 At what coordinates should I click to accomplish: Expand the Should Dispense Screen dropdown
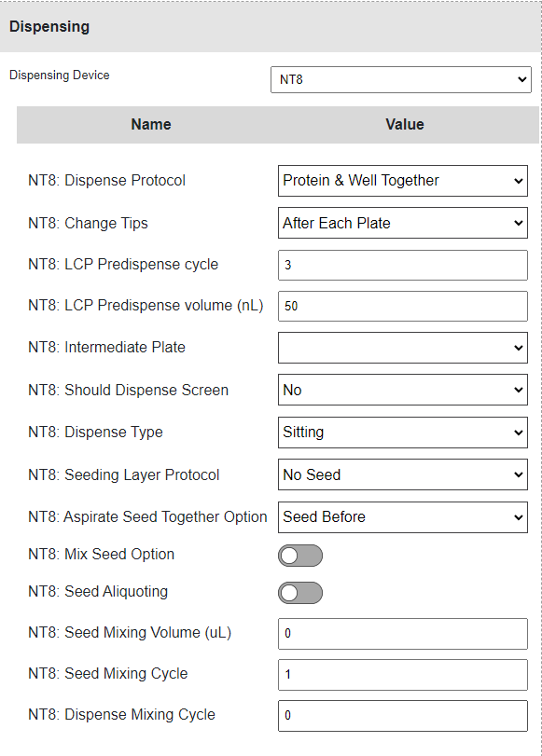402,390
